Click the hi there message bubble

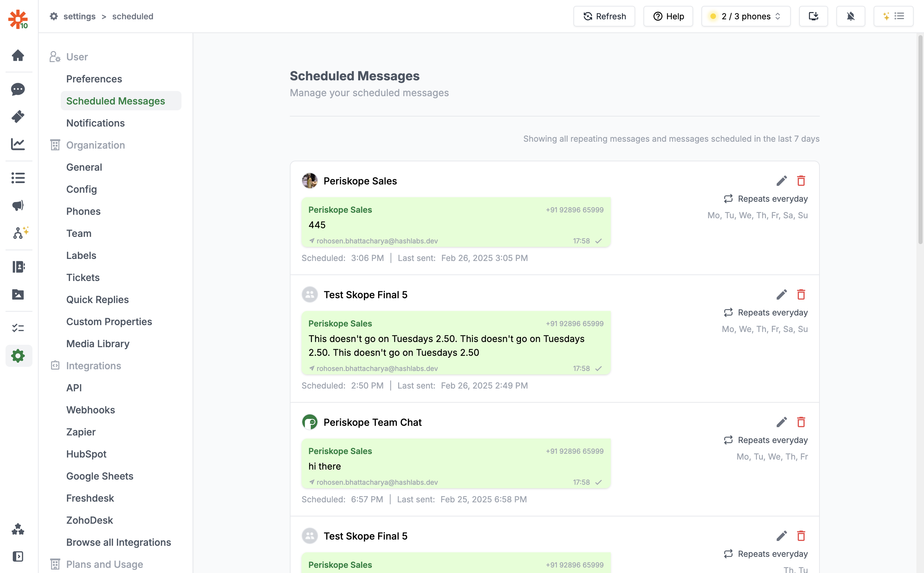click(x=456, y=463)
